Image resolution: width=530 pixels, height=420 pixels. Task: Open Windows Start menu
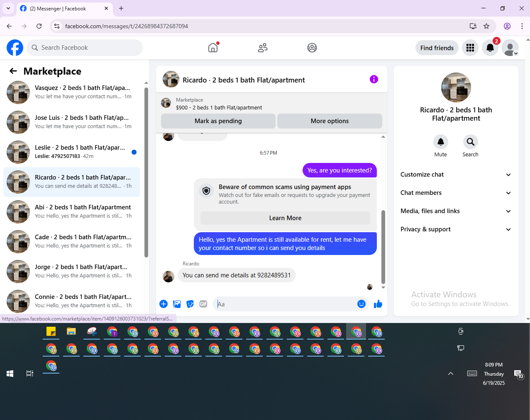(x=10, y=374)
